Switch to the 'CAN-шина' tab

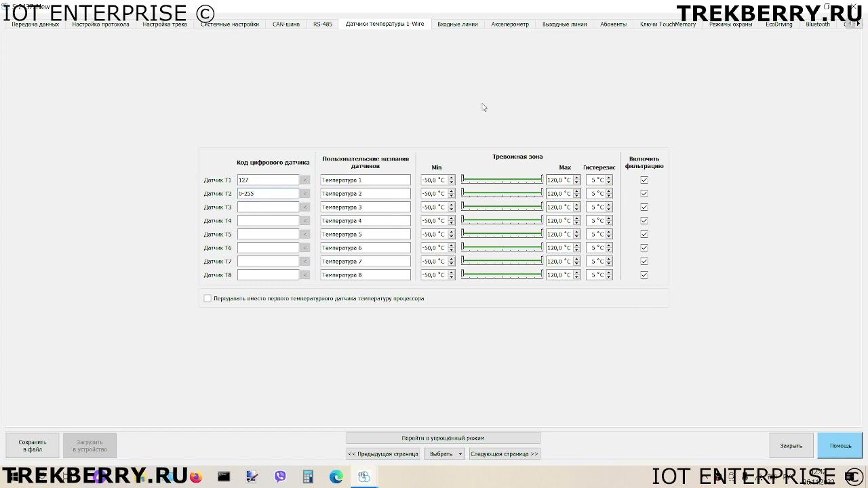point(286,24)
